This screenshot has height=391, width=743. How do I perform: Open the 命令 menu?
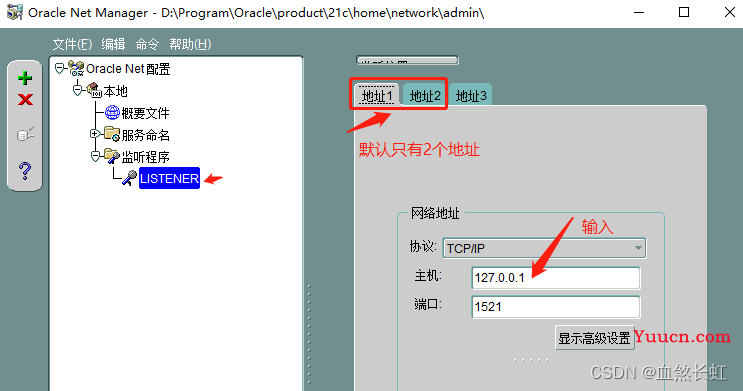[x=147, y=44]
